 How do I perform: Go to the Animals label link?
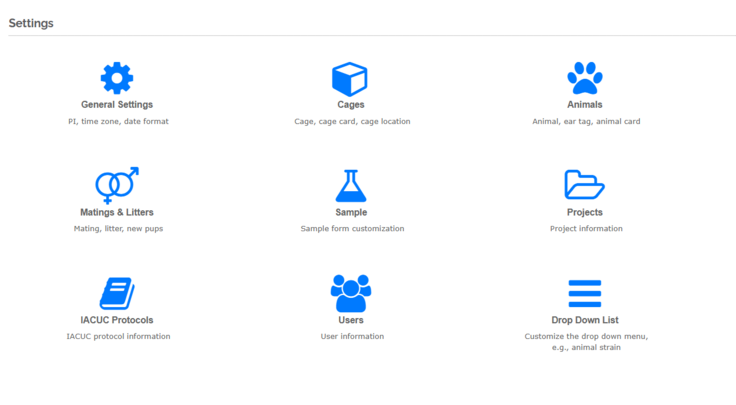(585, 104)
